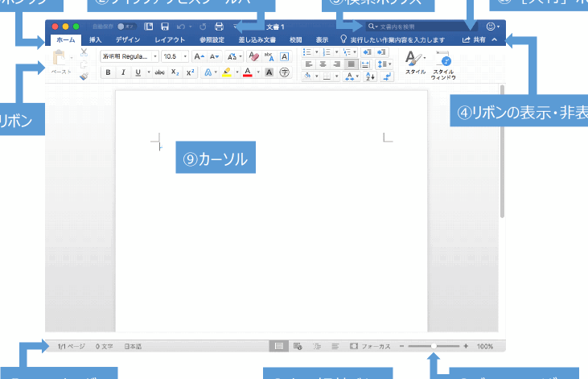Open the Style Window (スタイルウィンドウ) button
Screen dimensions: 588x379
(443, 65)
